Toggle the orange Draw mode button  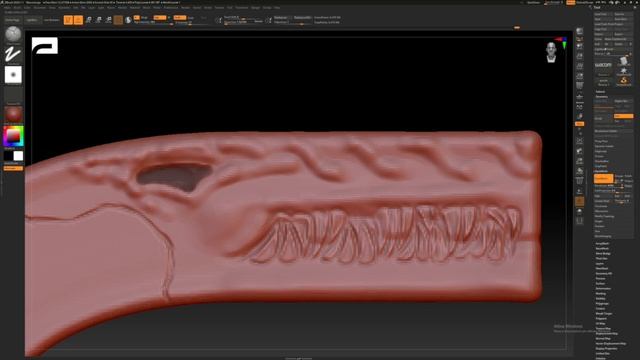(78, 20)
